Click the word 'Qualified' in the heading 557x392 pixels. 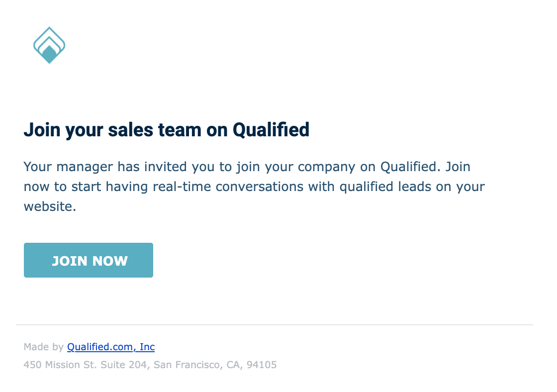pos(271,130)
